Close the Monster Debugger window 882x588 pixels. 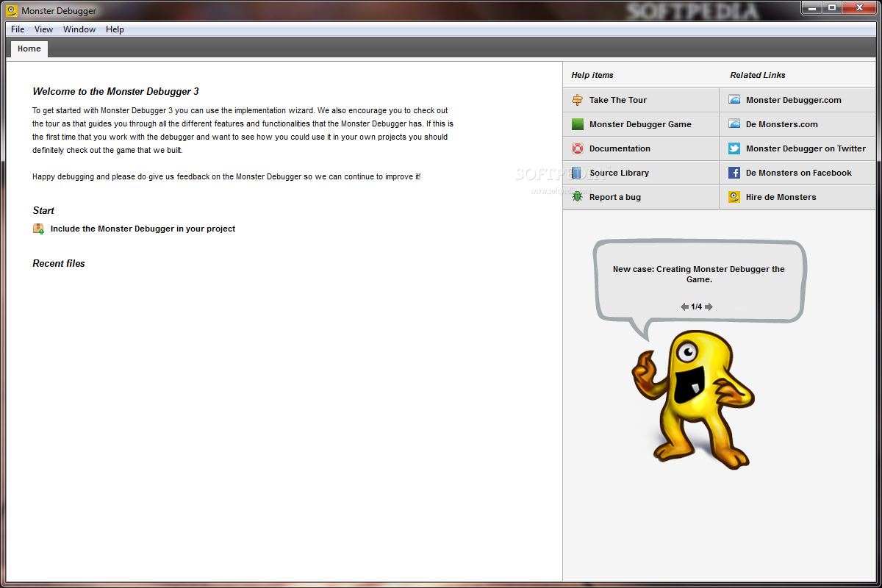[858, 7]
